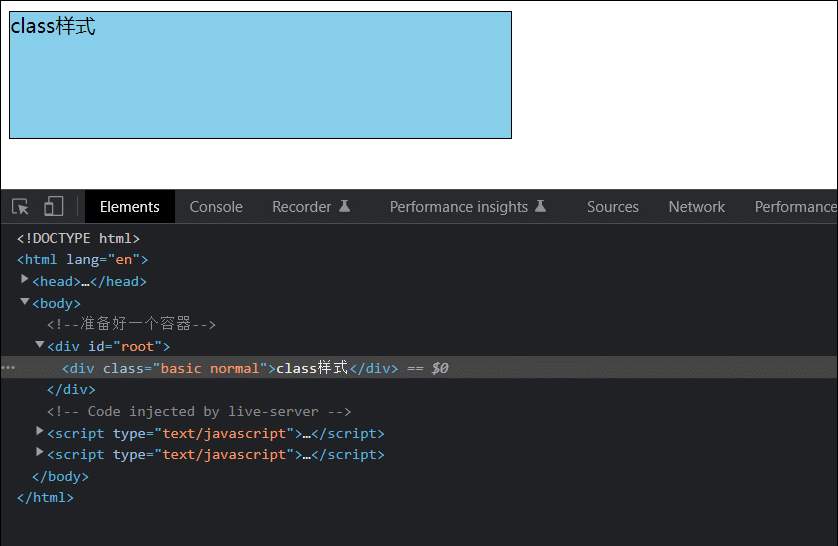The image size is (838, 546).
Task: Collapse the body element arrow
Action: (25, 301)
